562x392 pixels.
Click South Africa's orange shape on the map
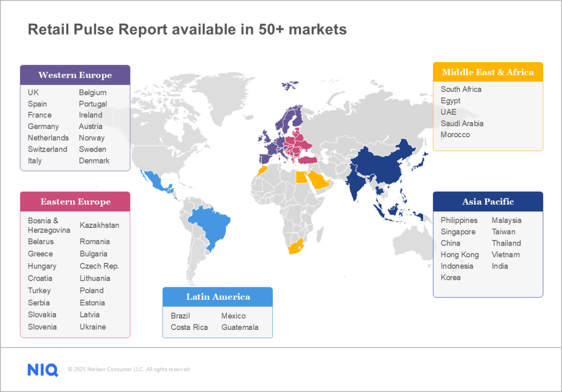tap(297, 248)
